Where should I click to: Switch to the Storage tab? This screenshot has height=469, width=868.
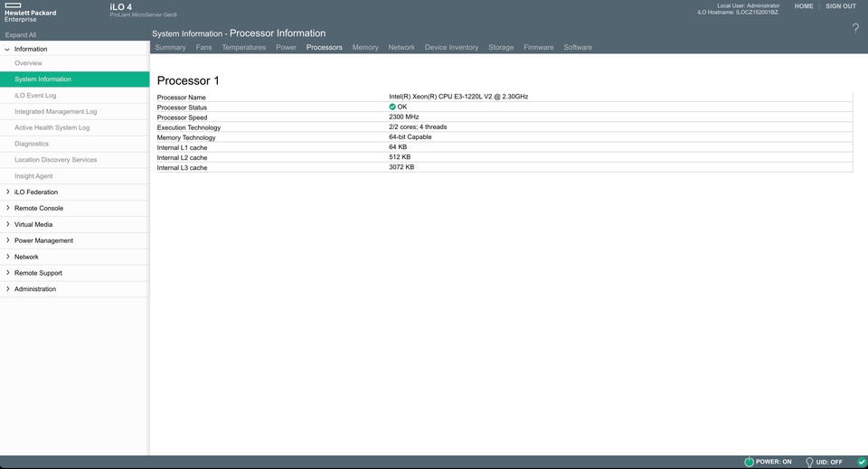point(501,48)
